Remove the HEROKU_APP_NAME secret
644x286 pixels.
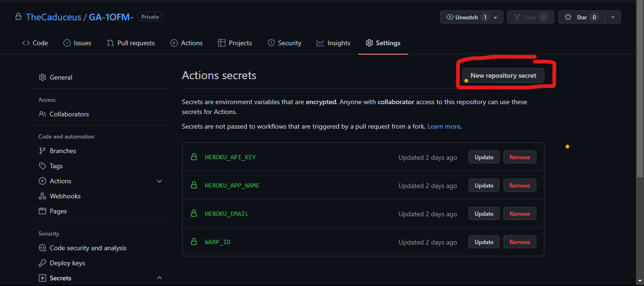(x=519, y=185)
